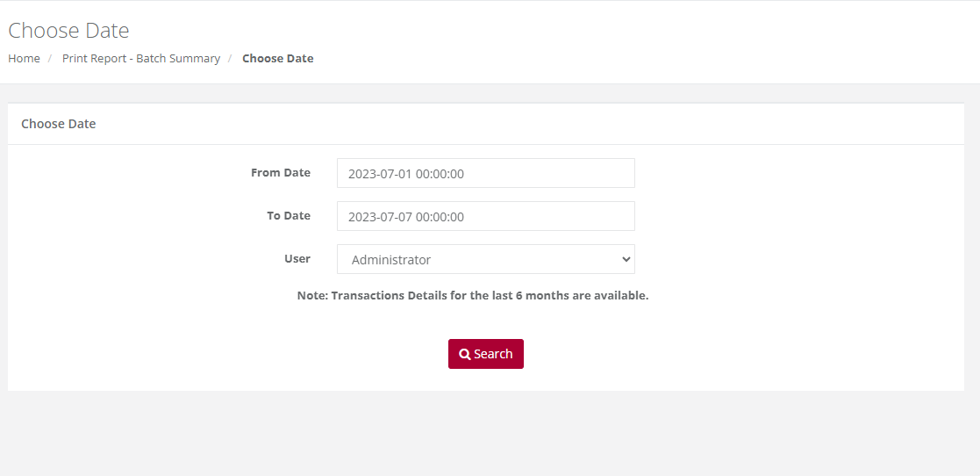Click the 00:00:00 time in From Date
Viewport: 980px width, 476px height.
pyautogui.click(x=440, y=174)
